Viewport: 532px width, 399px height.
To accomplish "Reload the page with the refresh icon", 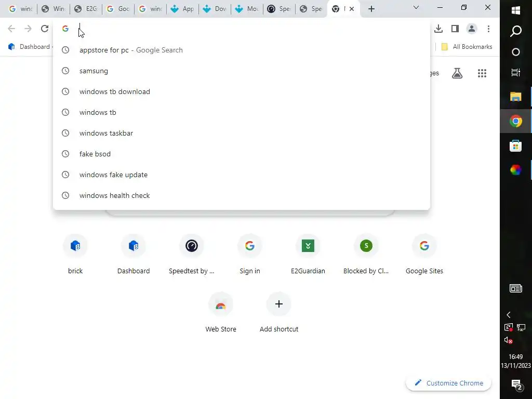I will pos(45,29).
